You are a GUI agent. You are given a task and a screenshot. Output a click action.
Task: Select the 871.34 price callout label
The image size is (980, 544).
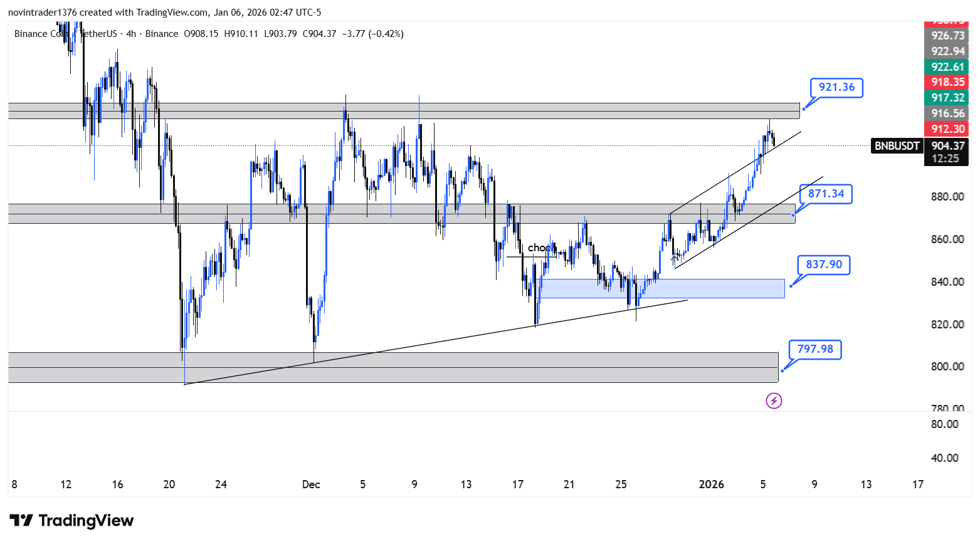826,194
